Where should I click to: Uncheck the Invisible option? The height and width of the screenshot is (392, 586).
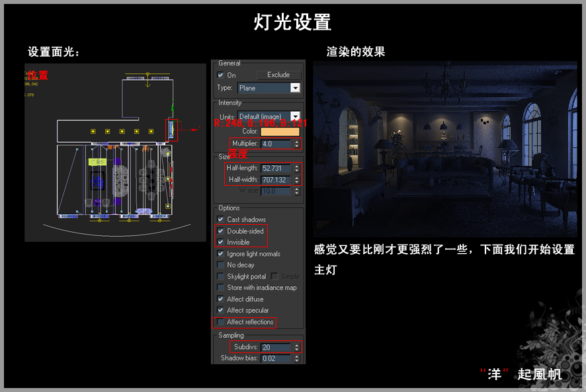[220, 242]
